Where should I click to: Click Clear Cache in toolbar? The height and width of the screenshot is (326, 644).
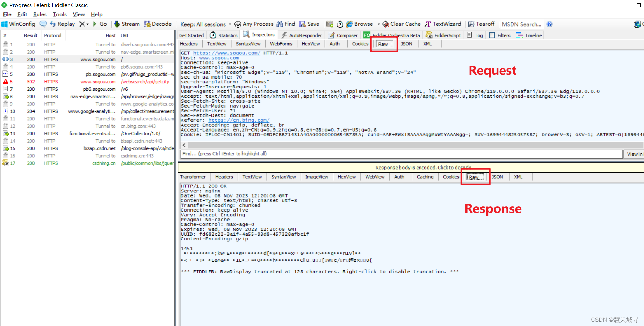pyautogui.click(x=401, y=24)
